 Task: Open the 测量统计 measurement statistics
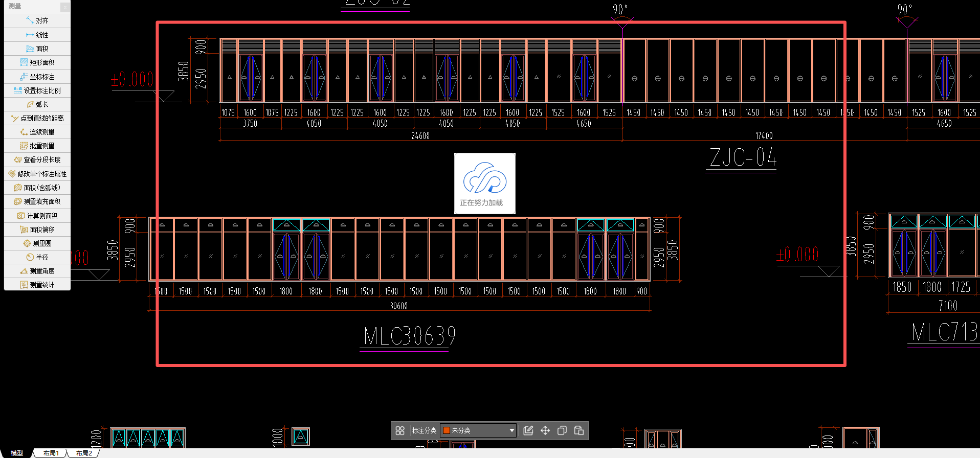pos(37,285)
